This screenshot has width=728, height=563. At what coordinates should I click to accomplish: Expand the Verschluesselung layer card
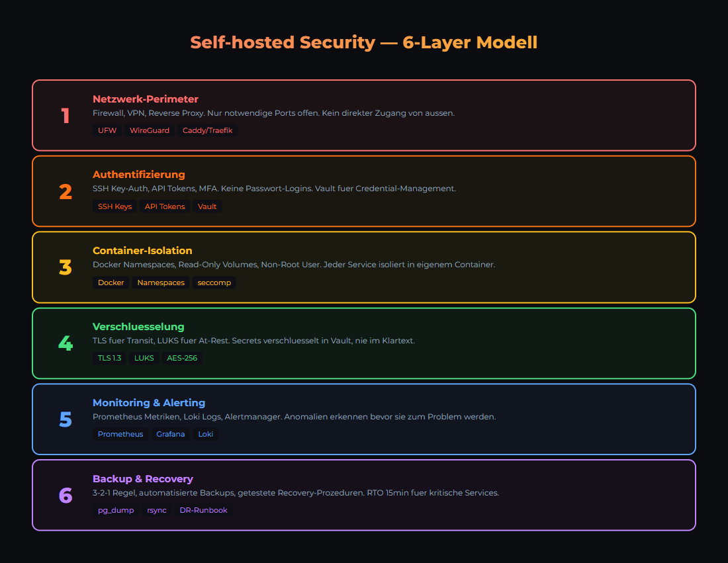[364, 343]
